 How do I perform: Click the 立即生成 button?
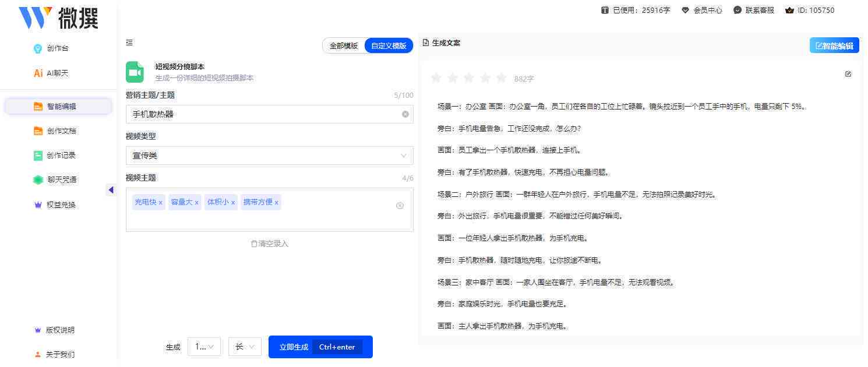(x=320, y=347)
